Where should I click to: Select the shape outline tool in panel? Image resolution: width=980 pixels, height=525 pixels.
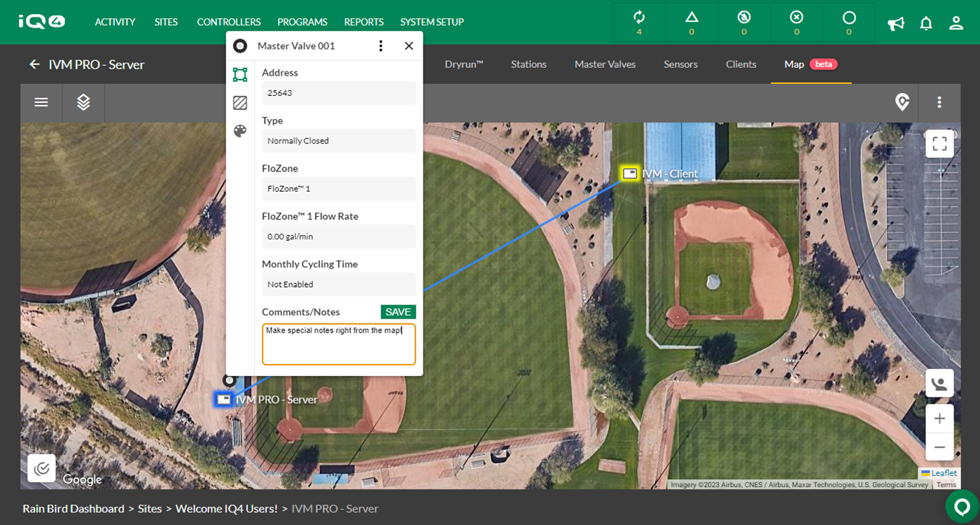(x=240, y=74)
